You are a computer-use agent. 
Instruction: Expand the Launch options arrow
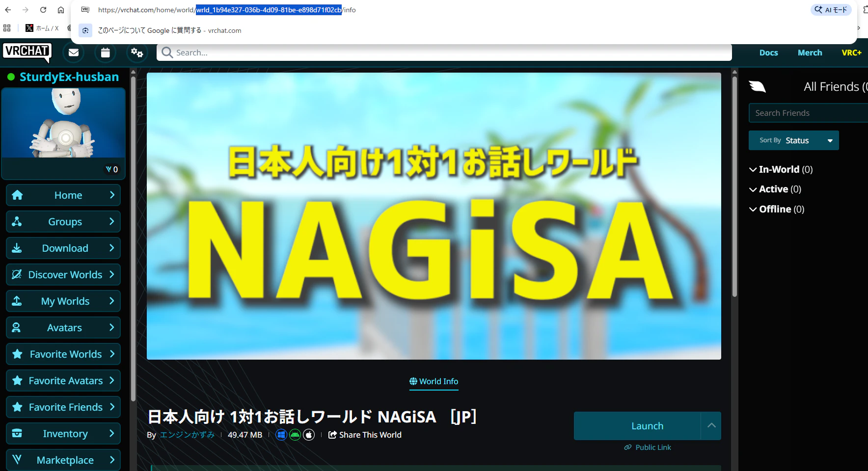tap(711, 425)
